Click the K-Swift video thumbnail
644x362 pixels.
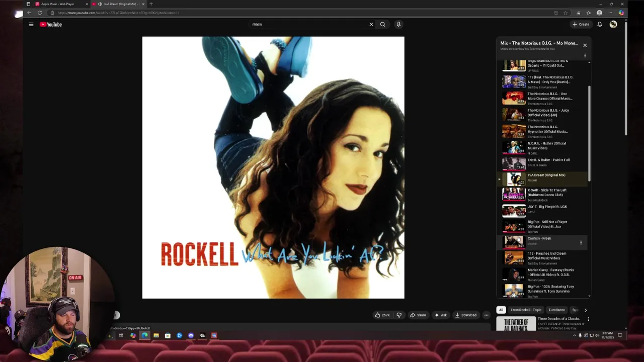(514, 194)
